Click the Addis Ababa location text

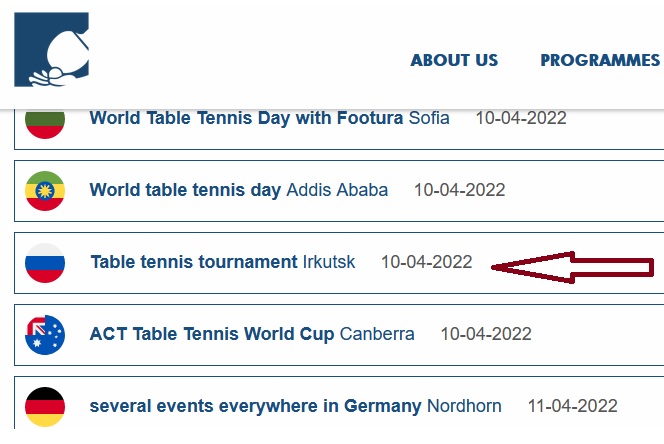(x=337, y=190)
